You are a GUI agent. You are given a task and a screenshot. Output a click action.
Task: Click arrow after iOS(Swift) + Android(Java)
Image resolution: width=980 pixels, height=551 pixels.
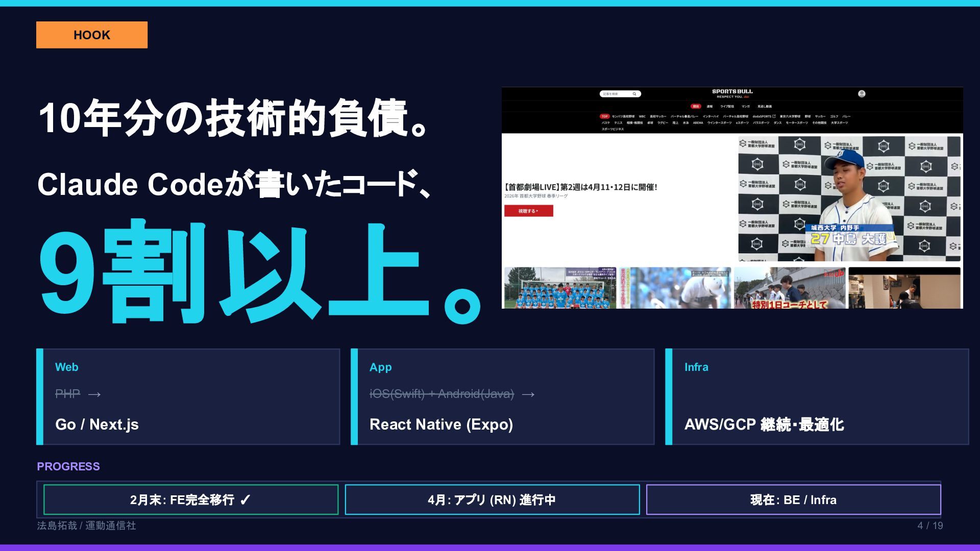point(528,394)
